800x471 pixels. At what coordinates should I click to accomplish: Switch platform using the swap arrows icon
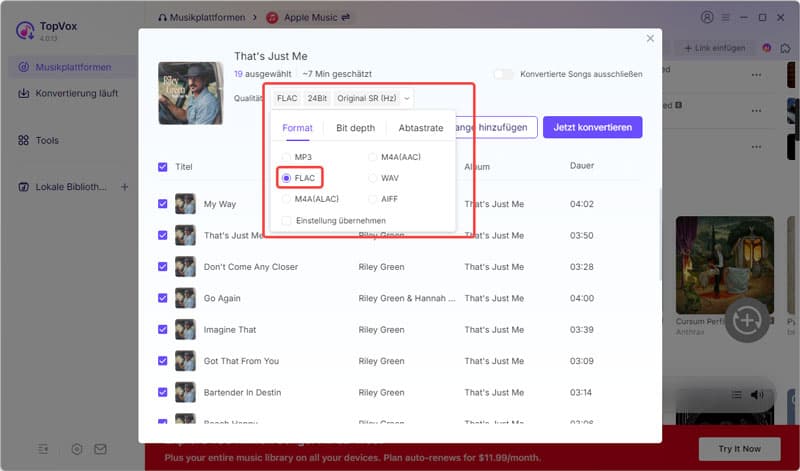(x=346, y=17)
